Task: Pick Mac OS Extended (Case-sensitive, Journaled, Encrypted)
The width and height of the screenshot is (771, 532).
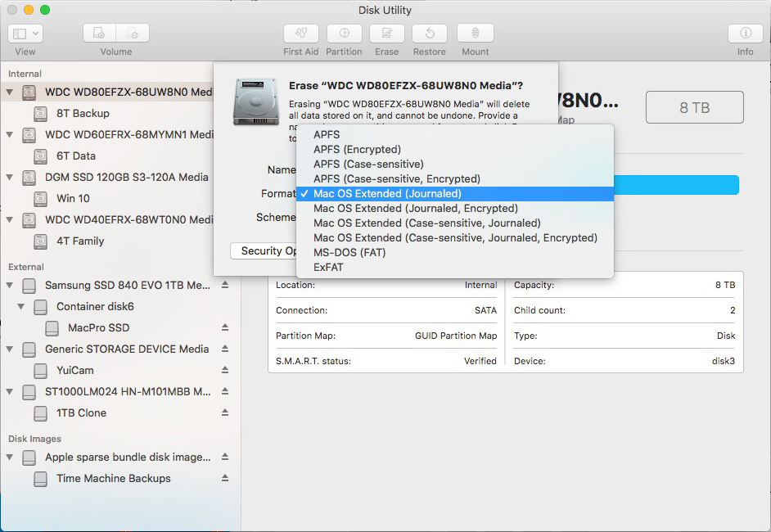Action: 455,238
